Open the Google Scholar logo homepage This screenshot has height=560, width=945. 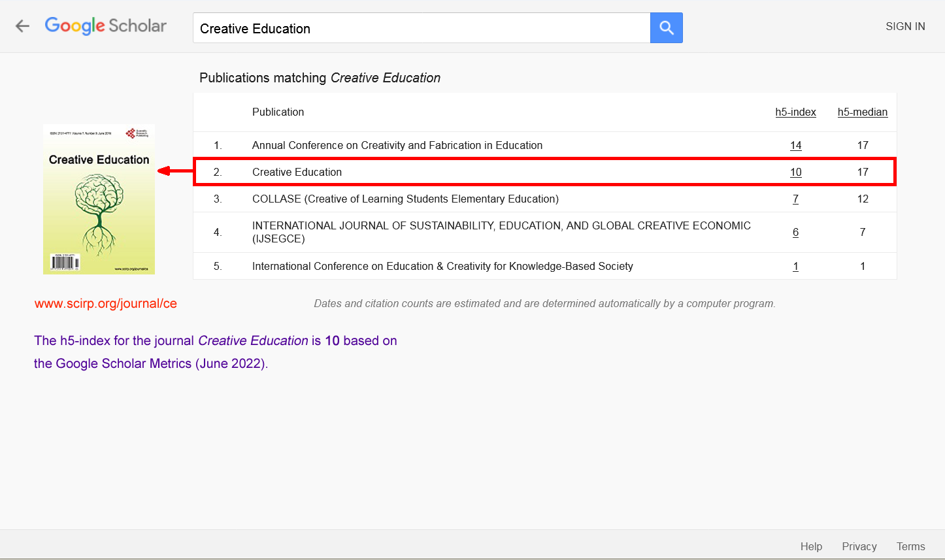point(106,26)
